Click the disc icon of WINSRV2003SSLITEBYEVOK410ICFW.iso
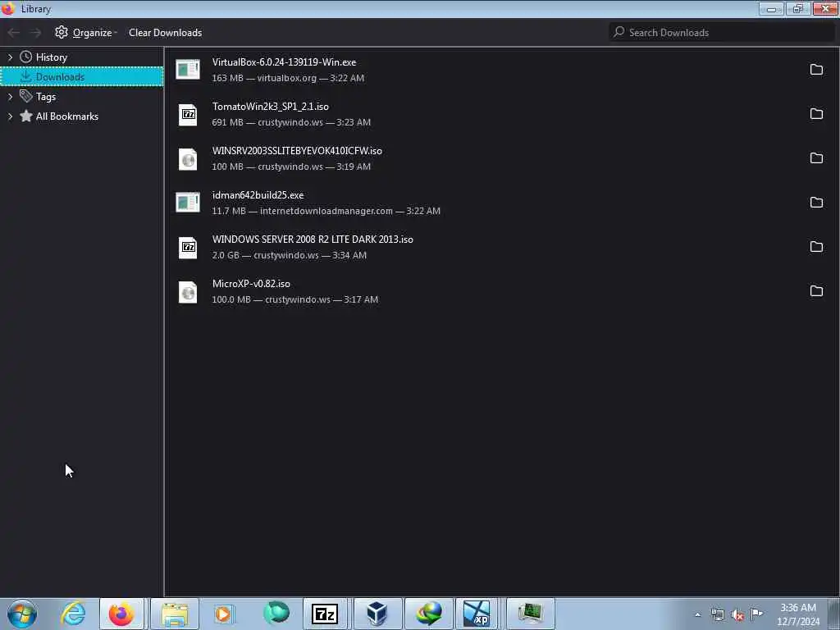The height and width of the screenshot is (630, 840). (x=188, y=159)
